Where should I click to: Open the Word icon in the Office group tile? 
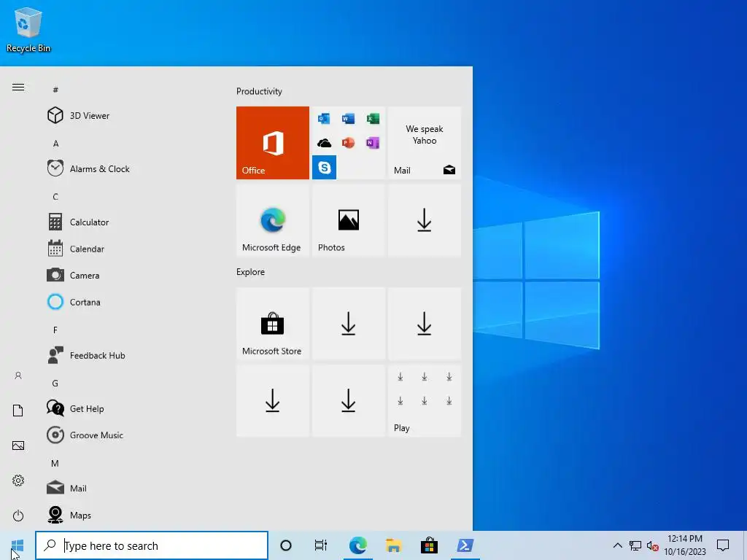click(348, 118)
